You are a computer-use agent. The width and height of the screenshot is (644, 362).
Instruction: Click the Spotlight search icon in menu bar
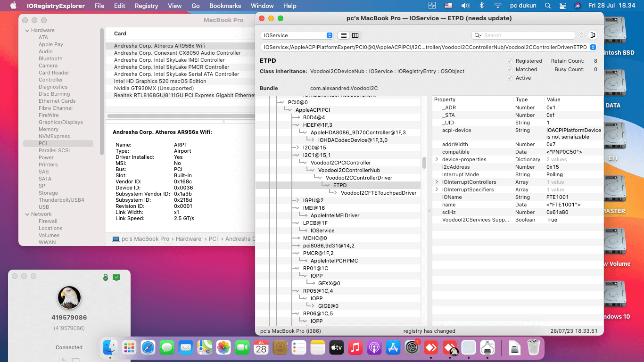click(x=547, y=6)
